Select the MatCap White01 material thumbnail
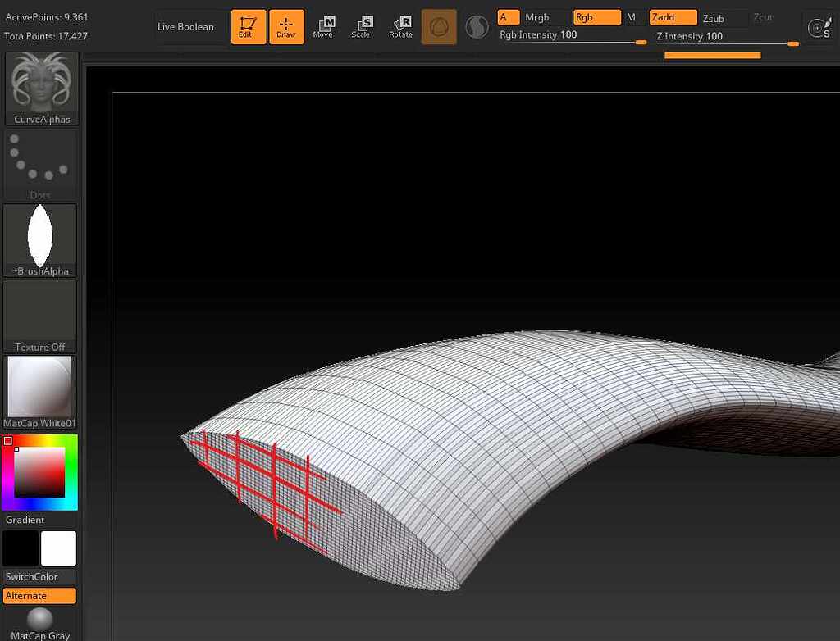This screenshot has height=641, width=840. (39, 385)
